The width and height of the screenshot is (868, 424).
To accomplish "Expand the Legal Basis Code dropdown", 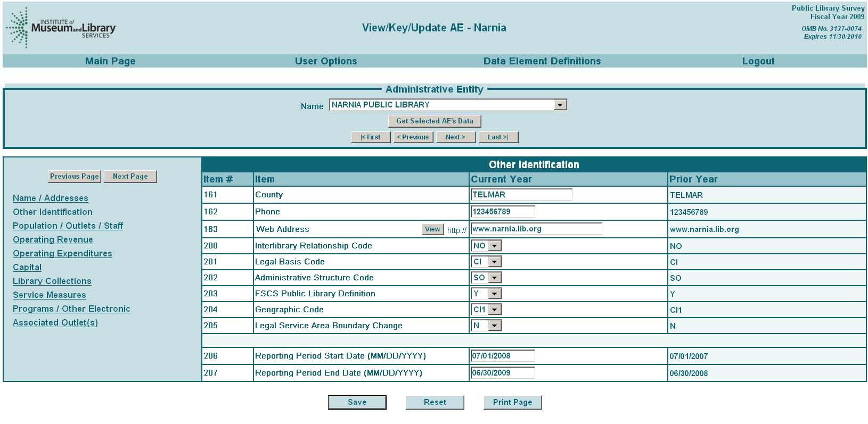I will pyautogui.click(x=486, y=262).
